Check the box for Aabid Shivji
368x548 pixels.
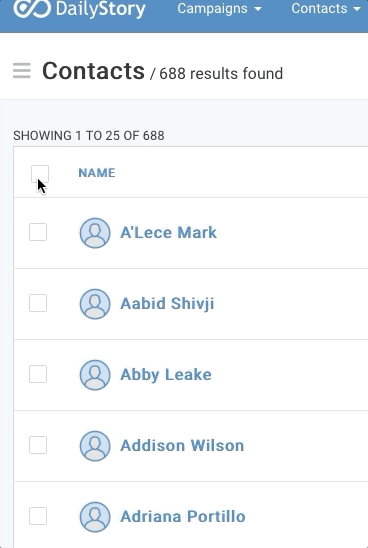38,303
